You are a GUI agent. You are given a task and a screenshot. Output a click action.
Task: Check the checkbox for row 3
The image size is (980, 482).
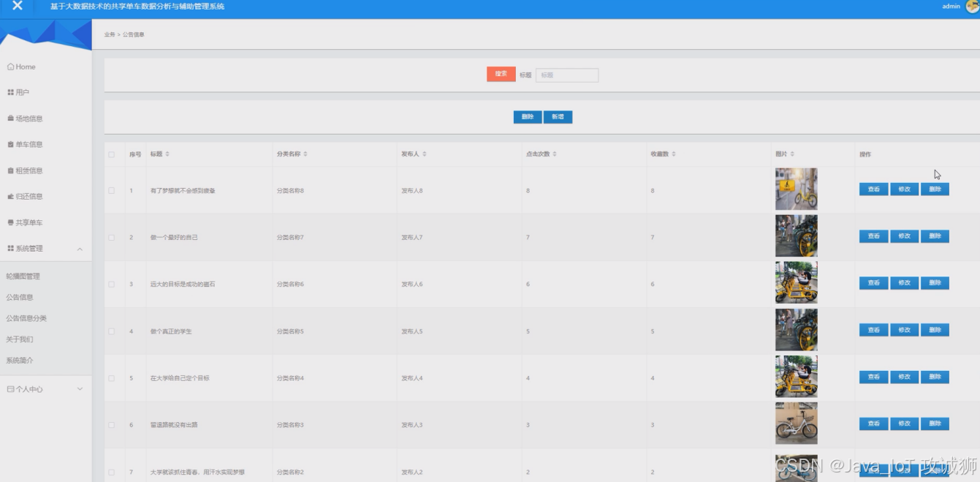pos(112,284)
